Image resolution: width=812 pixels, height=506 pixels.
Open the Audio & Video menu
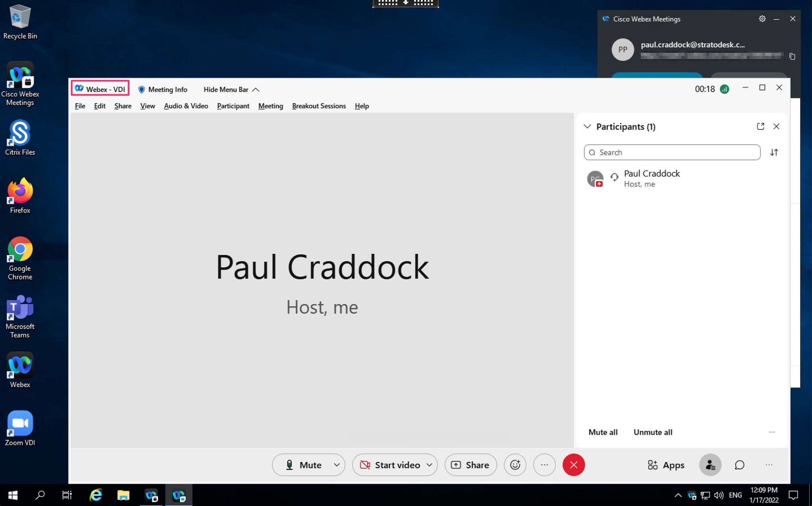[x=186, y=106]
